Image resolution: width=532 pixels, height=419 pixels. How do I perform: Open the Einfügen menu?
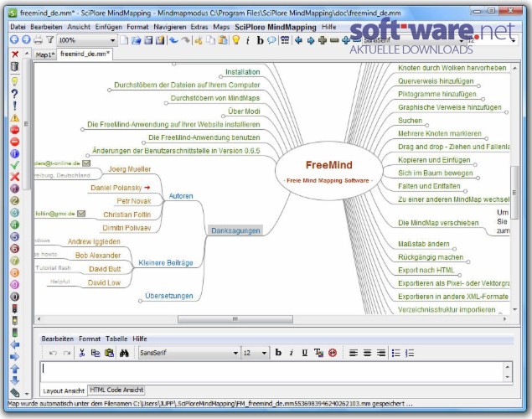point(109,27)
